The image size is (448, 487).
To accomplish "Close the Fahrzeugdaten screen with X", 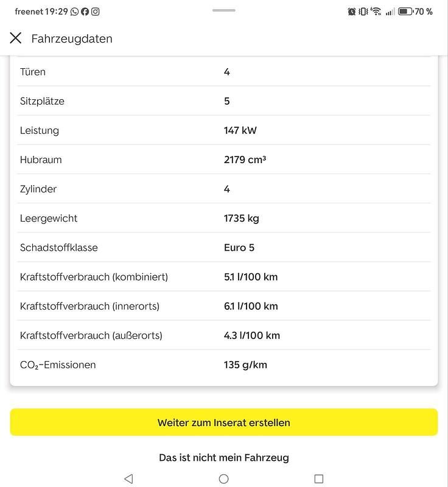I will pyautogui.click(x=16, y=38).
